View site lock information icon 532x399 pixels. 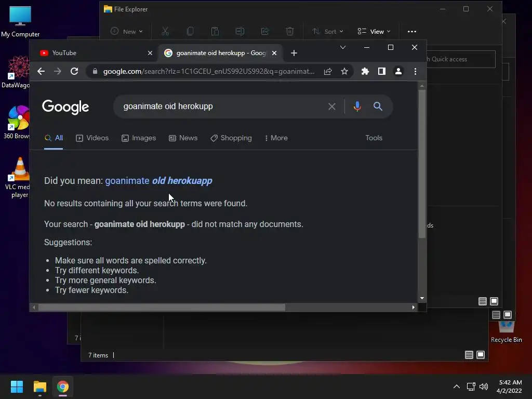(x=95, y=71)
